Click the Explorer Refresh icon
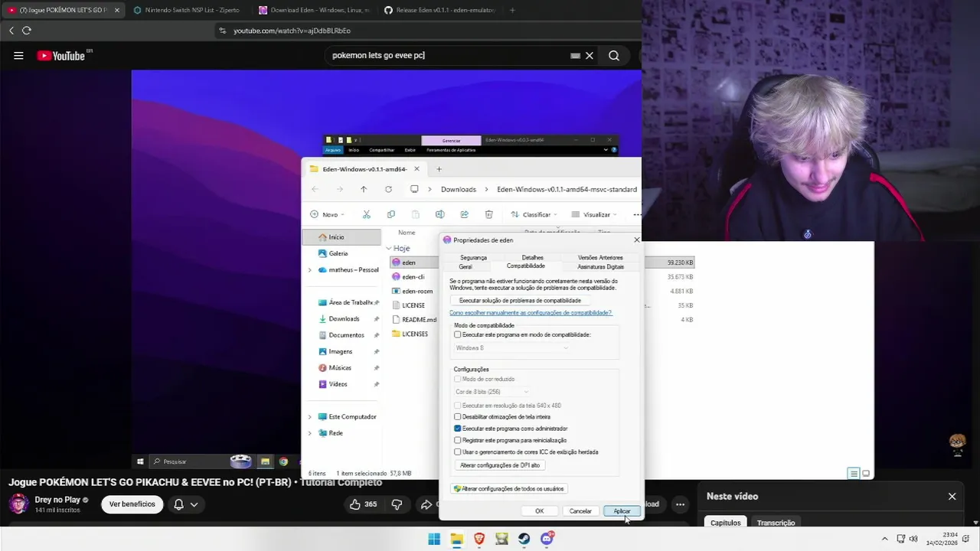The width and height of the screenshot is (980, 551). (388, 189)
